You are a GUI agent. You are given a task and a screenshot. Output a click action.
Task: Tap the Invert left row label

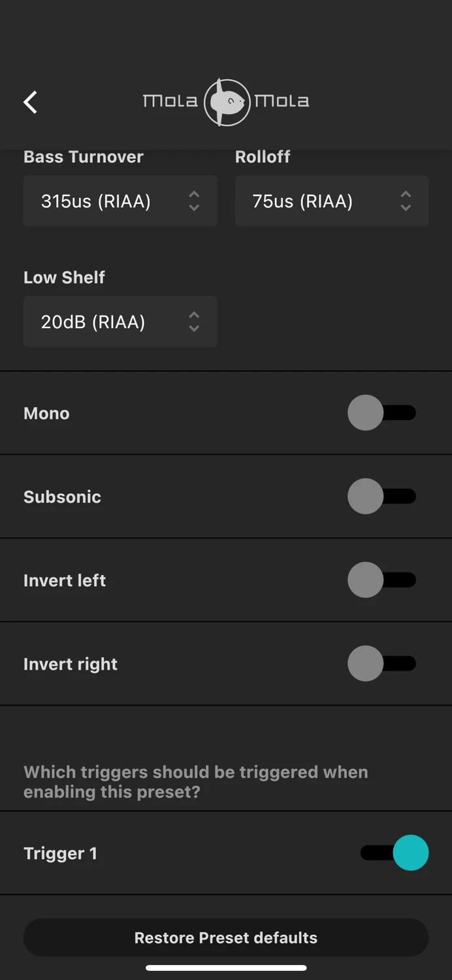65,581
